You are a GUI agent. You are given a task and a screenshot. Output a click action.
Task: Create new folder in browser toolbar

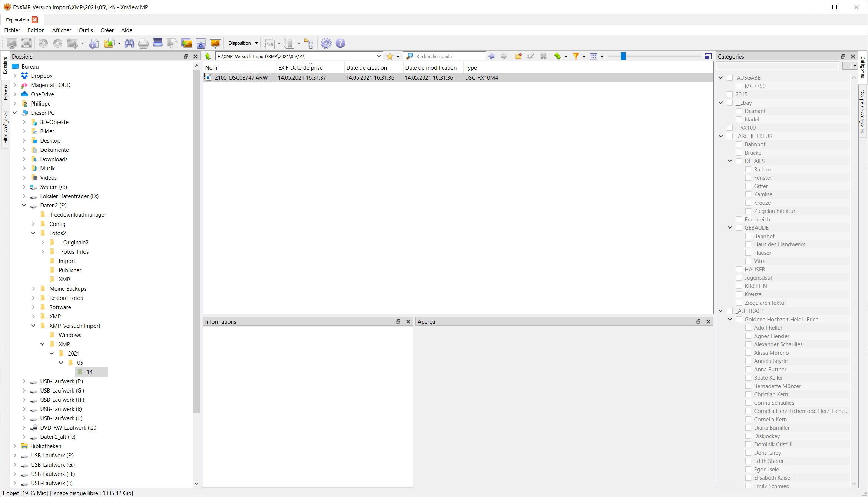click(x=518, y=56)
